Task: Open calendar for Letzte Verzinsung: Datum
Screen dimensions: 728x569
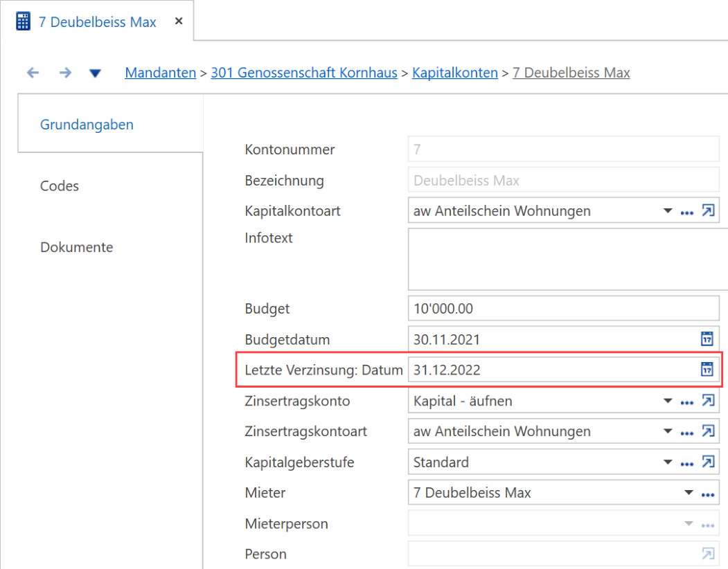Action: [707, 370]
